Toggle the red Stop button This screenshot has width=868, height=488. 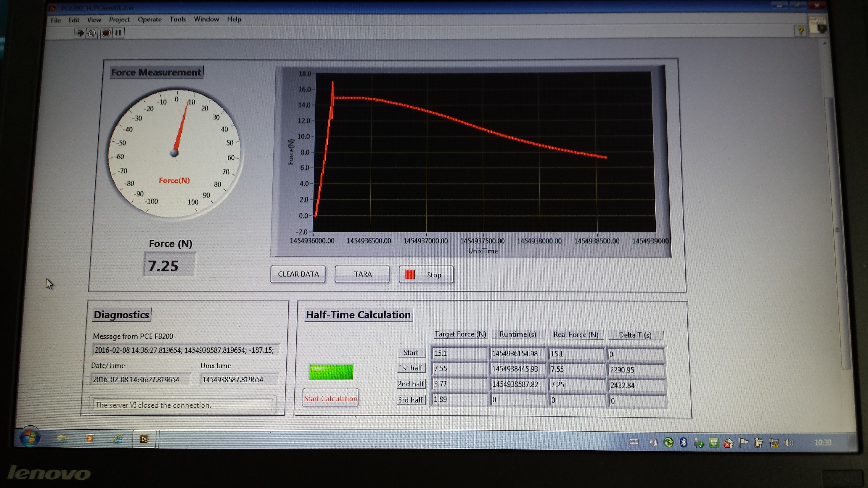tap(426, 275)
